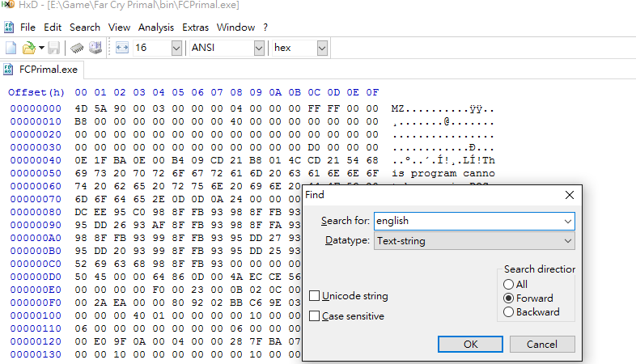This screenshot has height=364, width=636.
Task: Click hex byte 4D in first row
Action: click(x=81, y=108)
